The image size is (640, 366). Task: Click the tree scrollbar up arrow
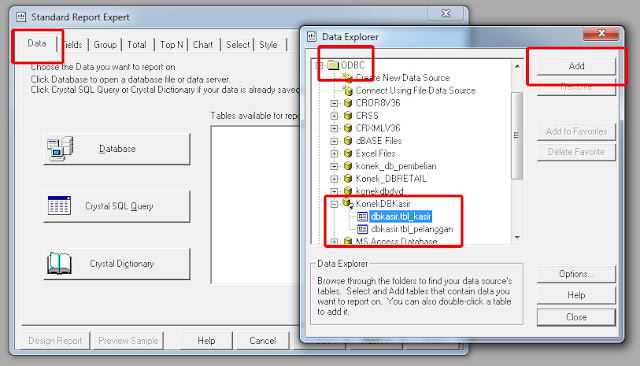pyautogui.click(x=517, y=66)
